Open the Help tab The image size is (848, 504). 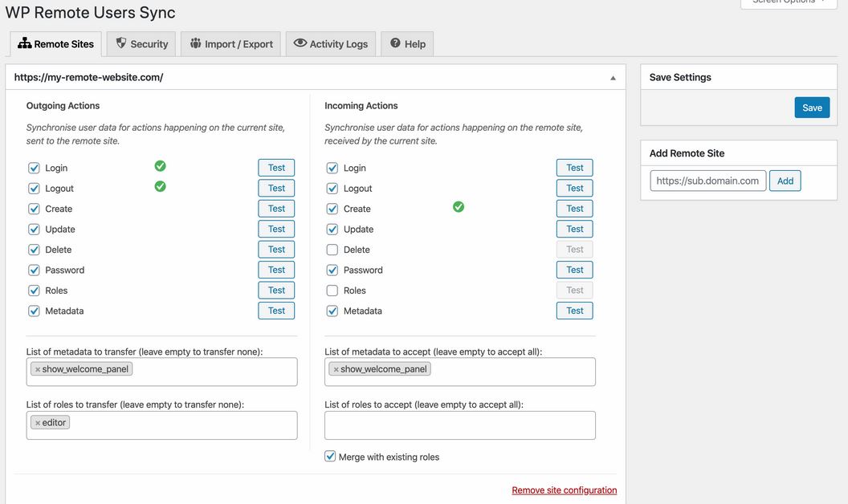coord(408,44)
